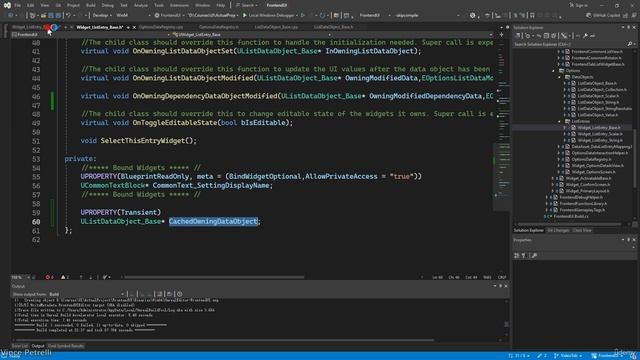Screen dimensions: 640x360
Task: Switch to Class View tab
Action: [x=582, y=231]
